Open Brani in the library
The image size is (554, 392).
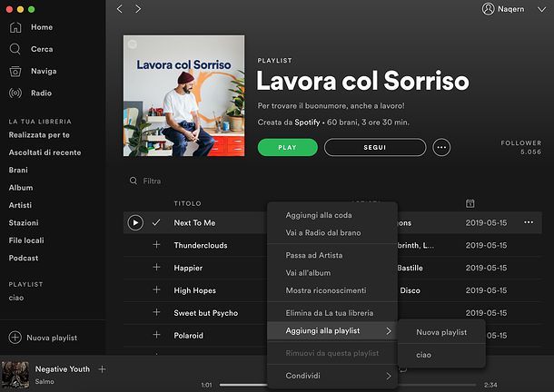coord(18,171)
